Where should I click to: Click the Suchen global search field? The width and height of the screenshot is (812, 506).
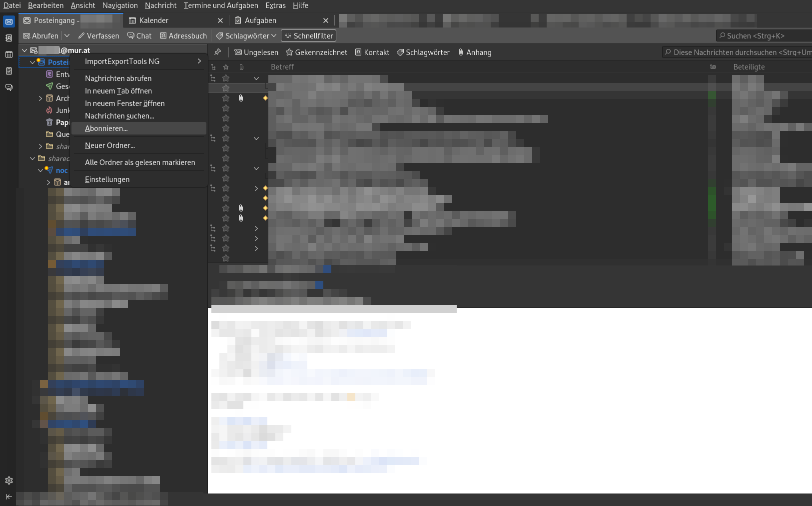(765, 36)
